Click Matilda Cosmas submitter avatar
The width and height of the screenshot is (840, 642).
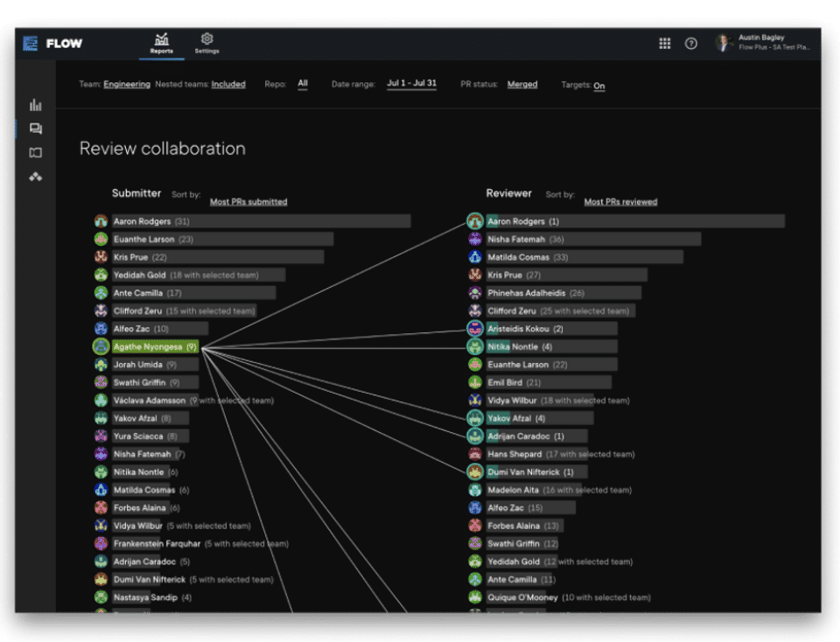[x=101, y=490]
